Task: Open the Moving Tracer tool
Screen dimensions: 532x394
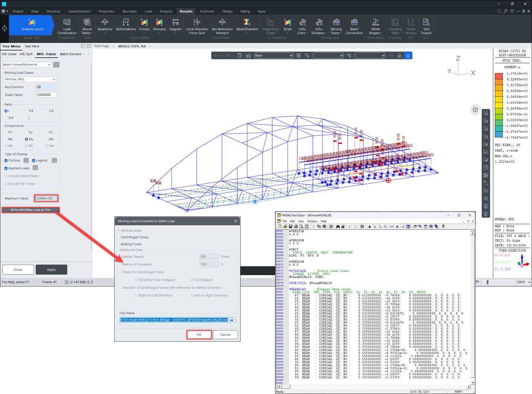Action: click(336, 27)
